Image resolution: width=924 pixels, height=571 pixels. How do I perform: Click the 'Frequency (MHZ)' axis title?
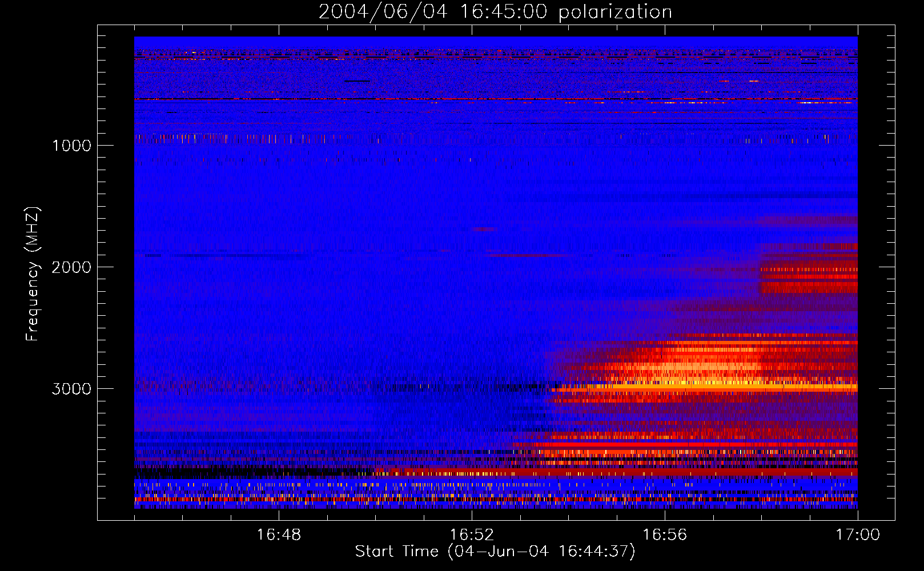tap(33, 274)
